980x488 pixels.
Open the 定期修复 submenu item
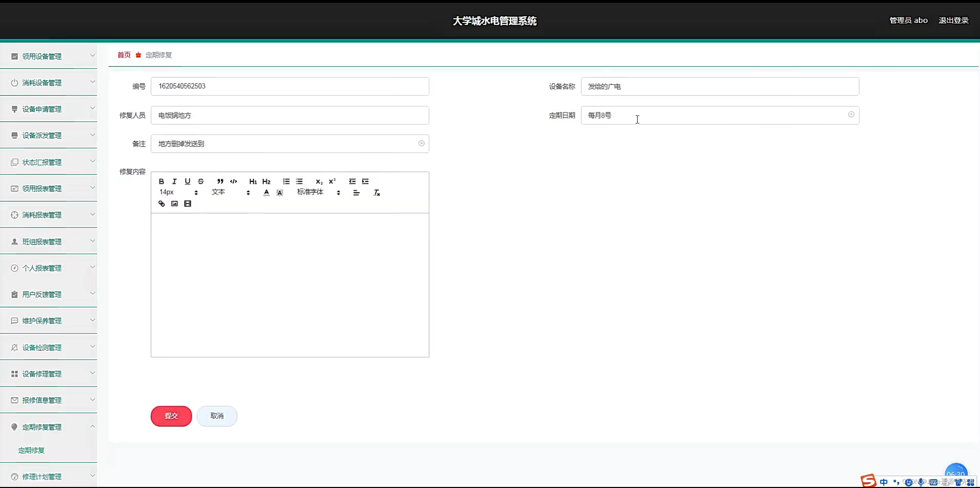(32, 450)
